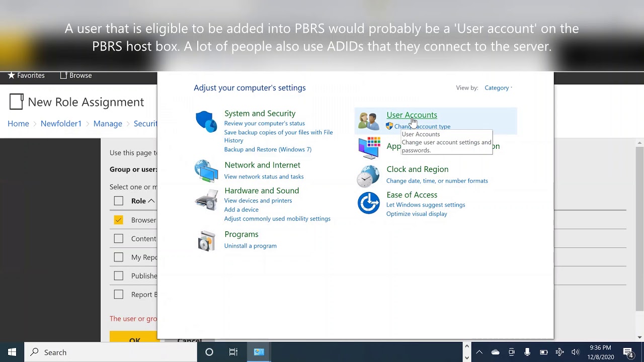
Task: Open View network status and tasks
Action: [x=264, y=176]
